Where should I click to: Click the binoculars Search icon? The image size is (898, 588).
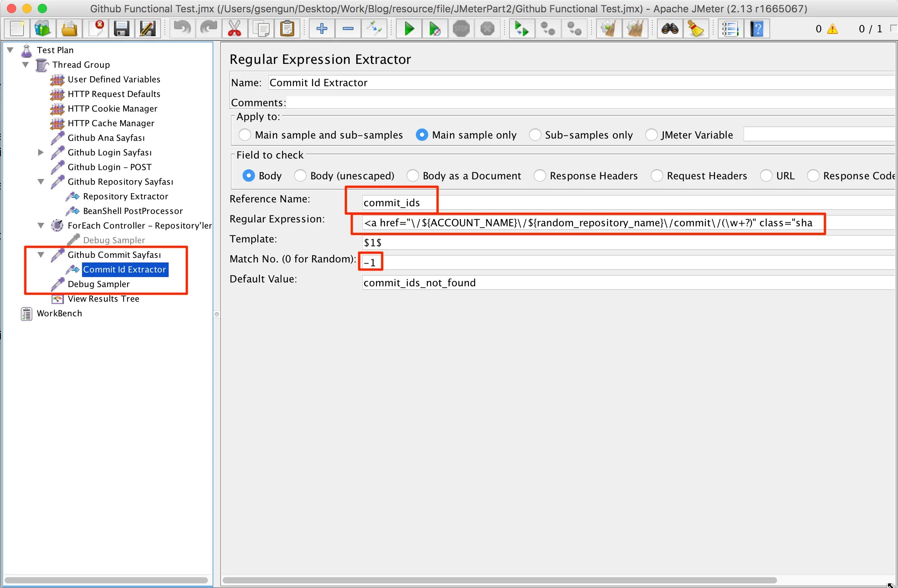(x=670, y=28)
